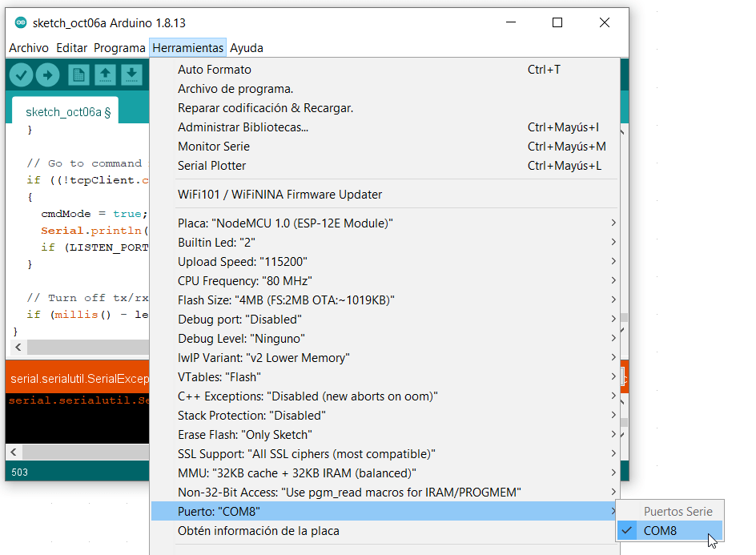The image size is (756, 555).
Task: Select Administrar Bibliotecas menu entry
Action: 243,127
